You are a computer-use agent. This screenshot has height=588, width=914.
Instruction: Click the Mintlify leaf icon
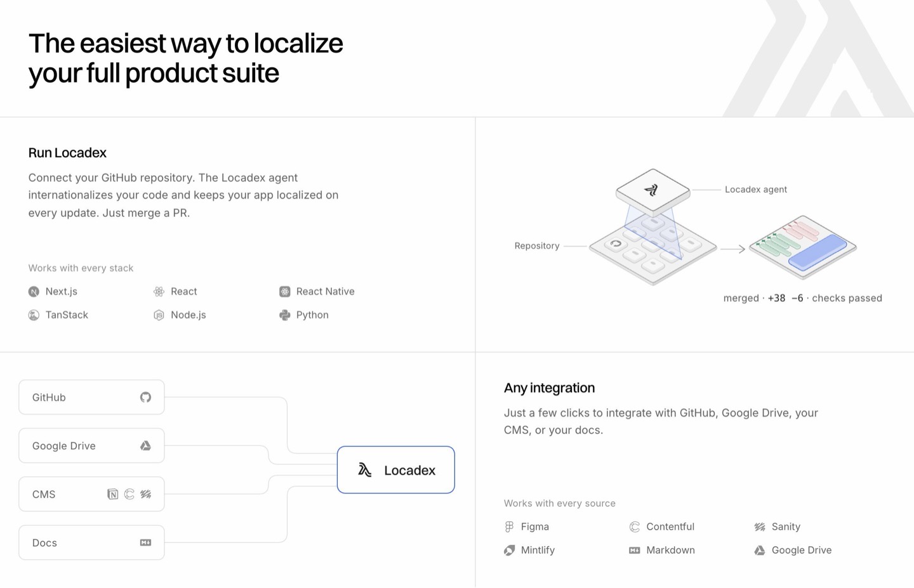click(x=509, y=551)
